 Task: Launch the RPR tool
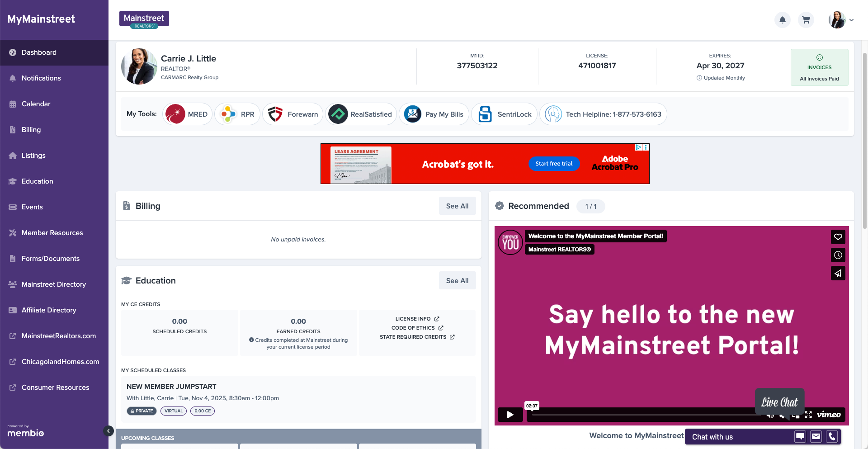point(237,114)
